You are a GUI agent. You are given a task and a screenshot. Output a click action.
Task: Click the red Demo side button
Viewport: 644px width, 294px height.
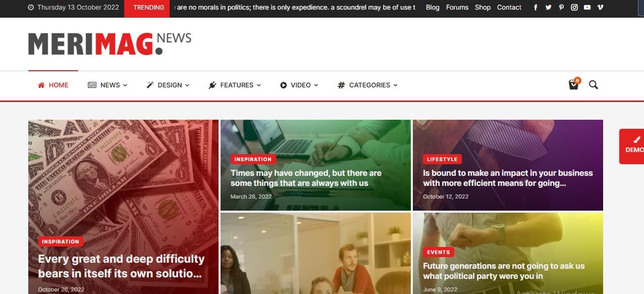tap(632, 146)
